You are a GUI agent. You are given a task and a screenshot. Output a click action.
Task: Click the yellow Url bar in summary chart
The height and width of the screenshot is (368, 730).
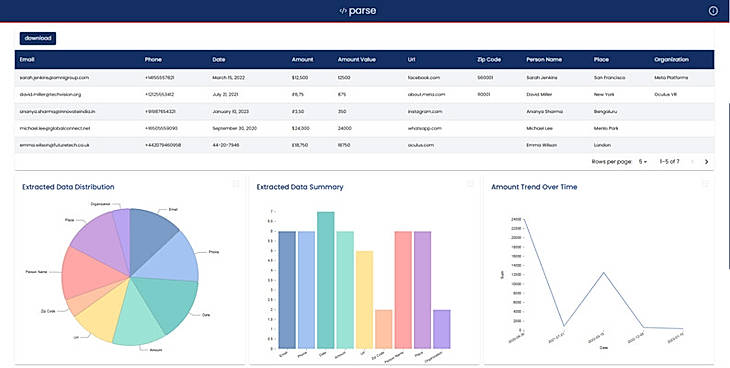[364, 300]
